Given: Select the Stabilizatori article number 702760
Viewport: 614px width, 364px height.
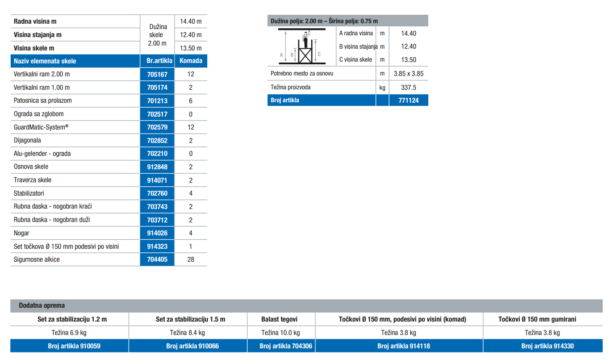Looking at the screenshot, I should coord(157,193).
